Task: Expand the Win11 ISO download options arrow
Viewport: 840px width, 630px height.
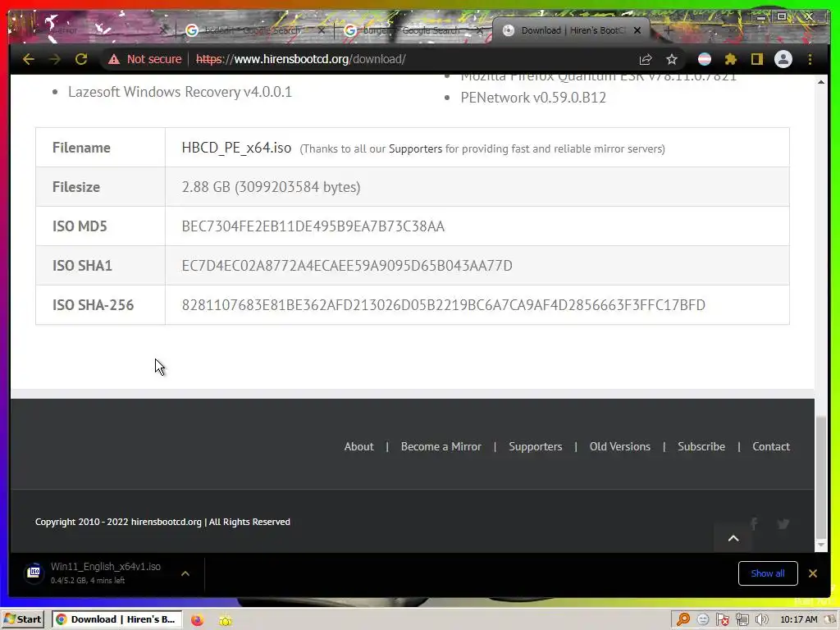Action: (x=185, y=573)
